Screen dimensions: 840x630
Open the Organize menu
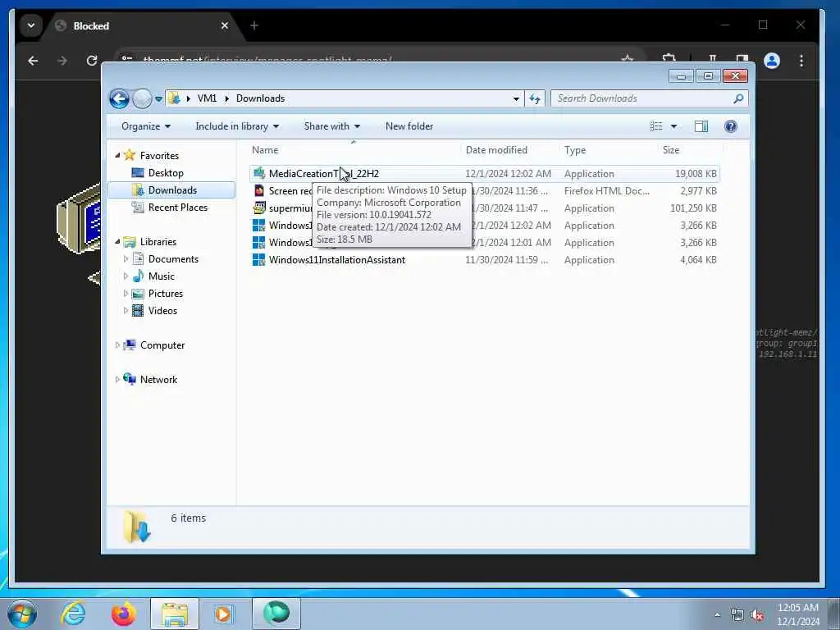point(146,126)
